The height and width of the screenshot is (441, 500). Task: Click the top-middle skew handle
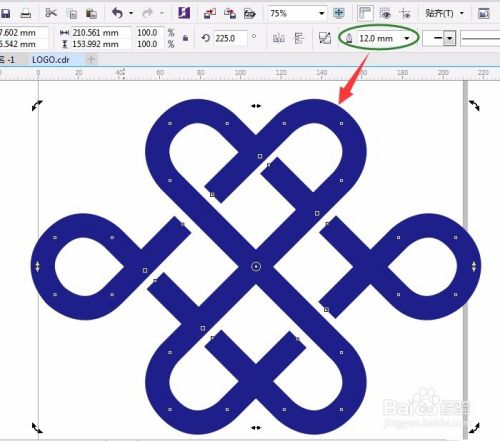pos(256,106)
